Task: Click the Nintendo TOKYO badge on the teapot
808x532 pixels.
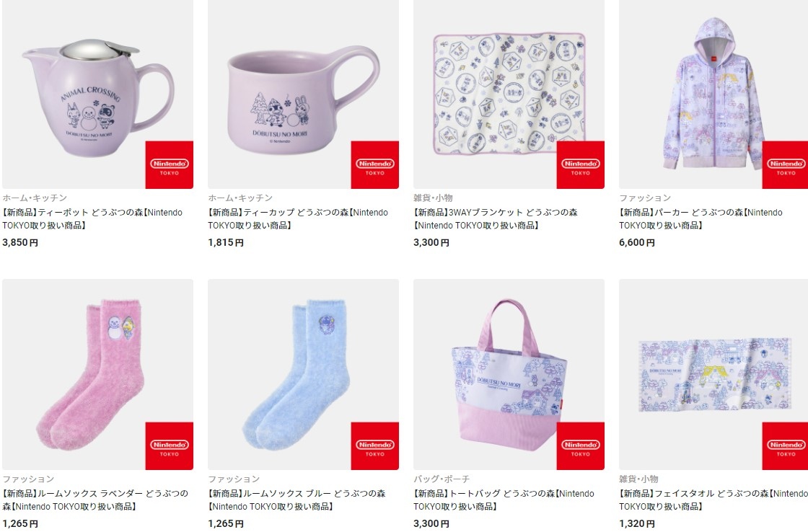Action: click(169, 165)
